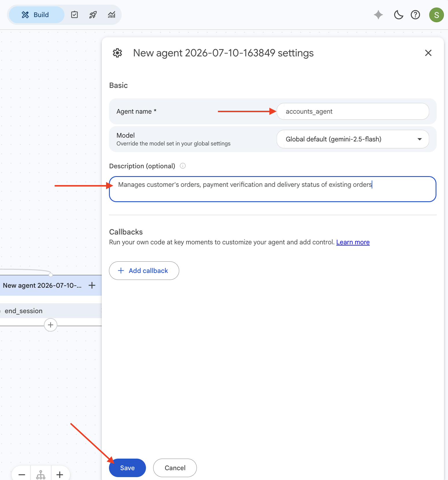Zoom in the canvas with plus

tap(60, 474)
